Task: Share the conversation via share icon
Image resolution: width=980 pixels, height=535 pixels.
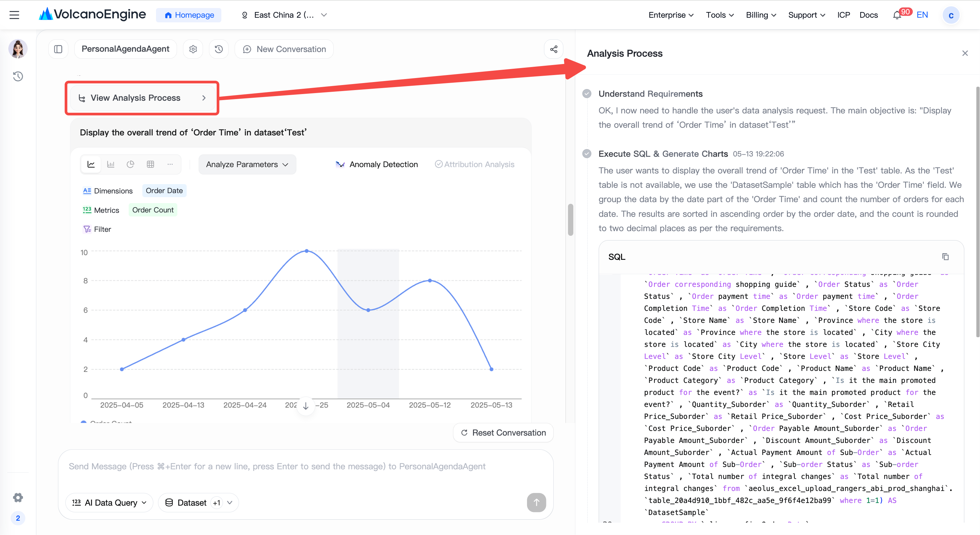Action: pos(554,49)
